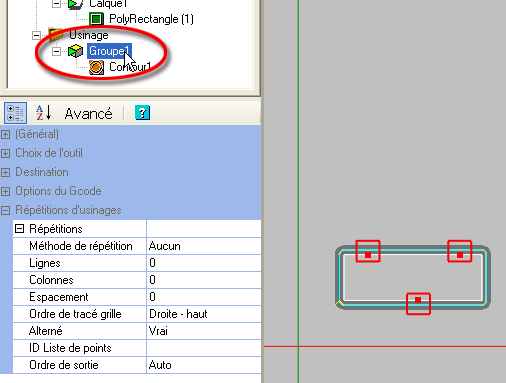
Task: Select the Contour1 tree item
Action: (130, 67)
